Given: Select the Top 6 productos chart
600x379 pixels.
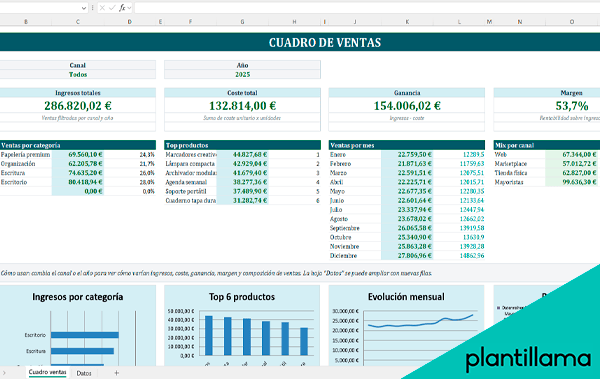Looking at the screenshot, I should pyautogui.click(x=242, y=325).
